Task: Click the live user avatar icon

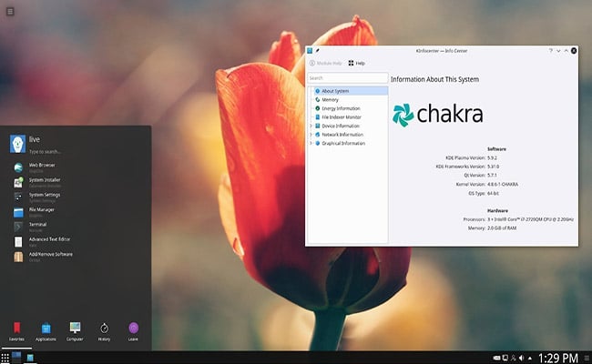Action: pyautogui.click(x=17, y=144)
